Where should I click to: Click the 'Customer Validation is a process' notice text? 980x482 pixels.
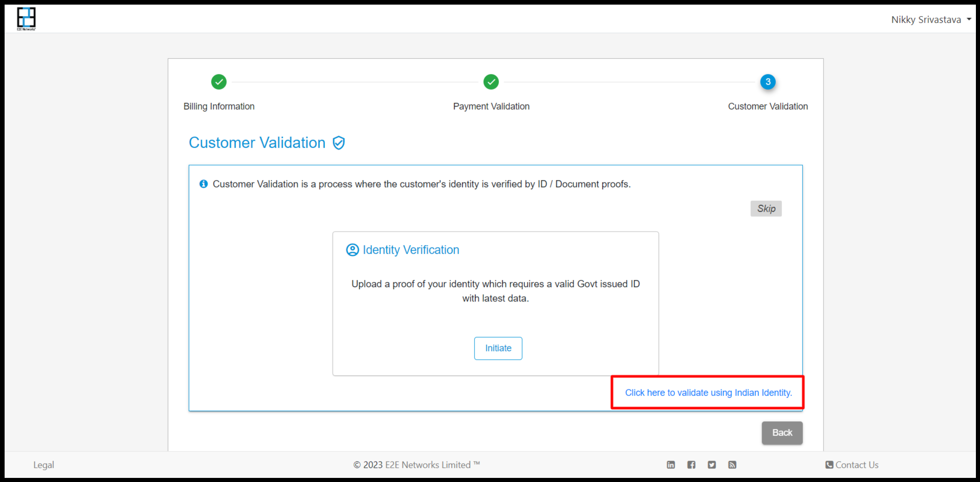point(422,184)
